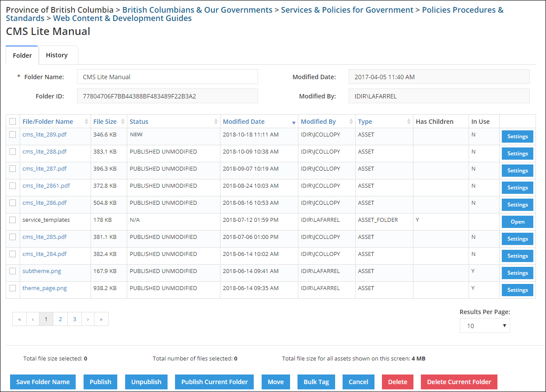This screenshot has width=546, height=392.
Task: Click Delete Current Folder
Action: point(459,382)
